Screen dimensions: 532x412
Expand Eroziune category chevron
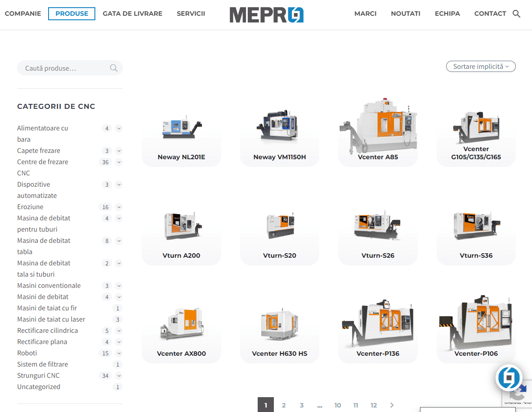[119, 207]
